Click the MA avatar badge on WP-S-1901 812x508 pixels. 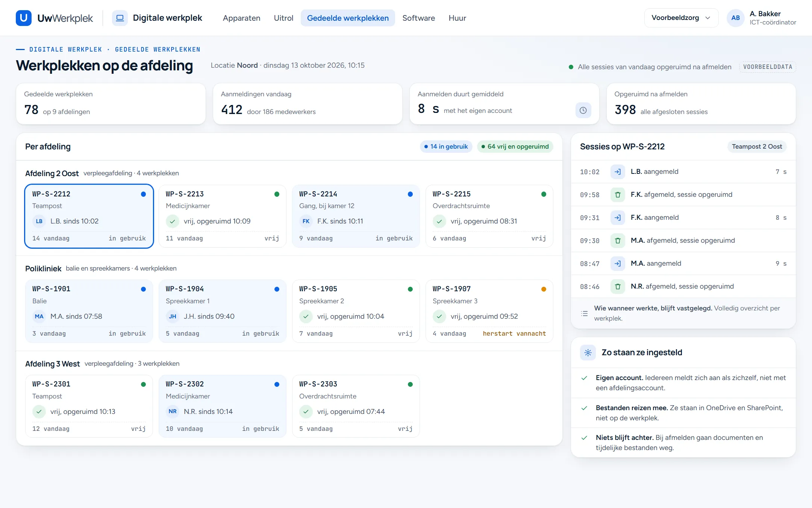coord(39,316)
